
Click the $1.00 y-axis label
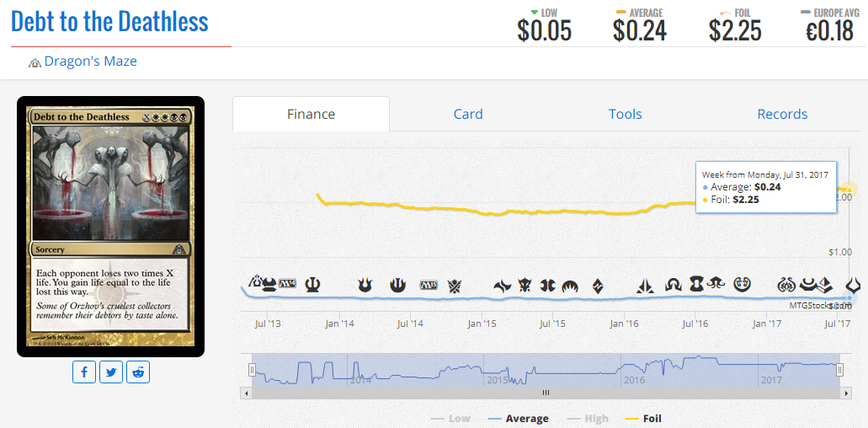pyautogui.click(x=839, y=253)
